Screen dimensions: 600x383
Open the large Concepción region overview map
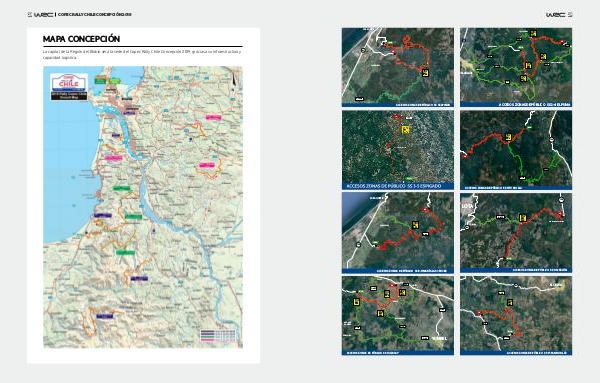coord(143,207)
